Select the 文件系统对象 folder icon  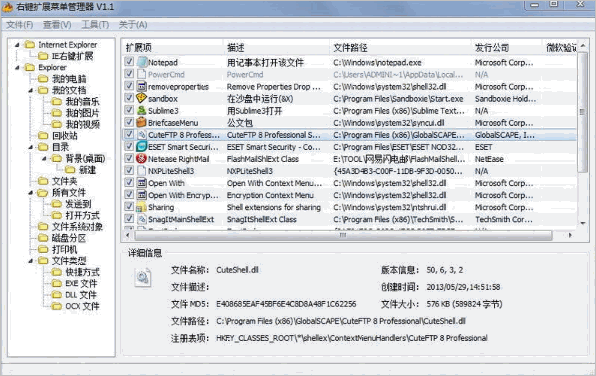click(x=43, y=227)
